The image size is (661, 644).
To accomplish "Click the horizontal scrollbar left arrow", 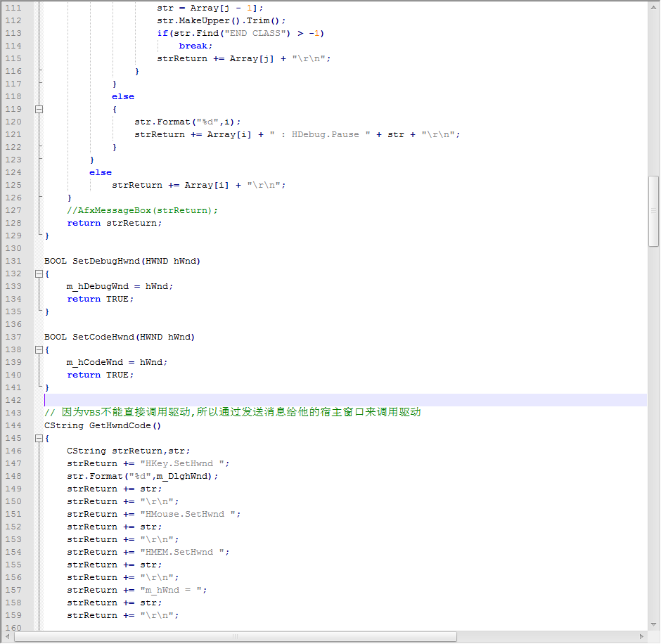I will (x=8, y=636).
